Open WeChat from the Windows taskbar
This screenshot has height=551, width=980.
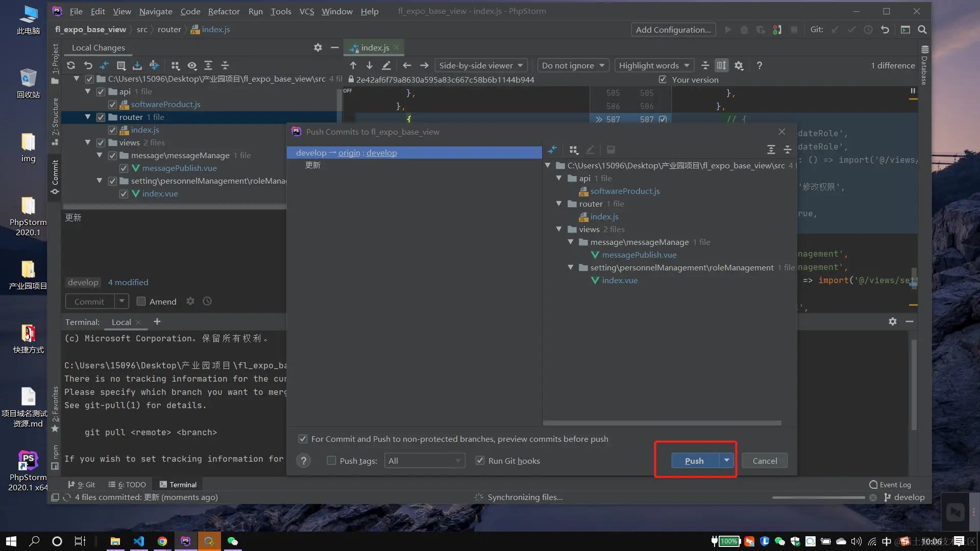[x=233, y=541]
